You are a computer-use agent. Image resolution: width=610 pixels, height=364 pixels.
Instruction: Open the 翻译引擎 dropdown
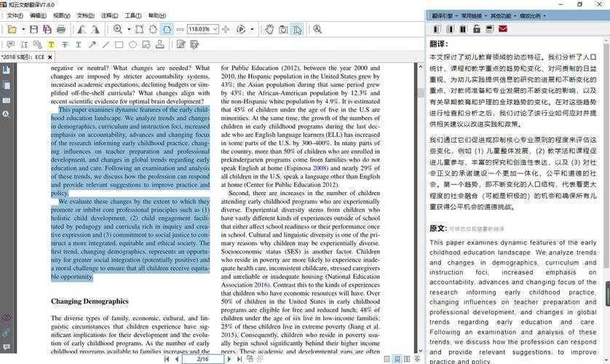445,16
